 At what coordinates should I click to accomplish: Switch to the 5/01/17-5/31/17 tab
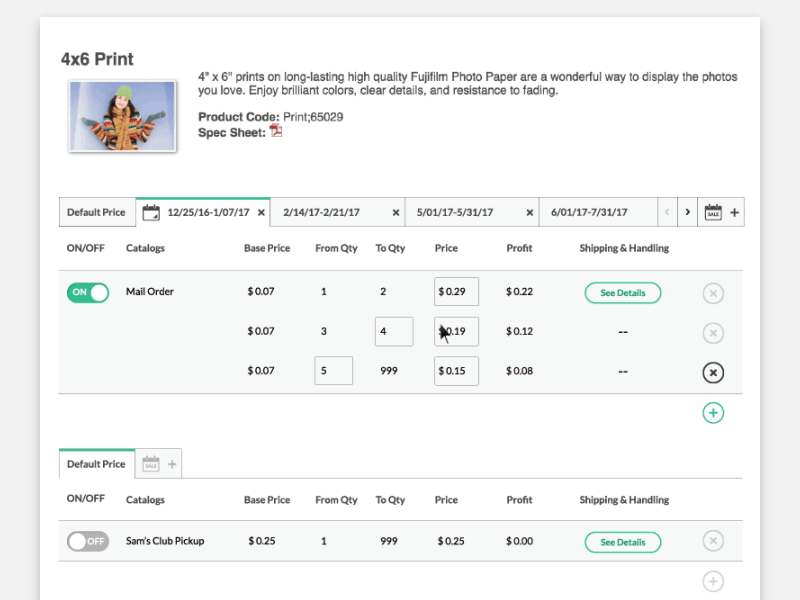click(471, 212)
